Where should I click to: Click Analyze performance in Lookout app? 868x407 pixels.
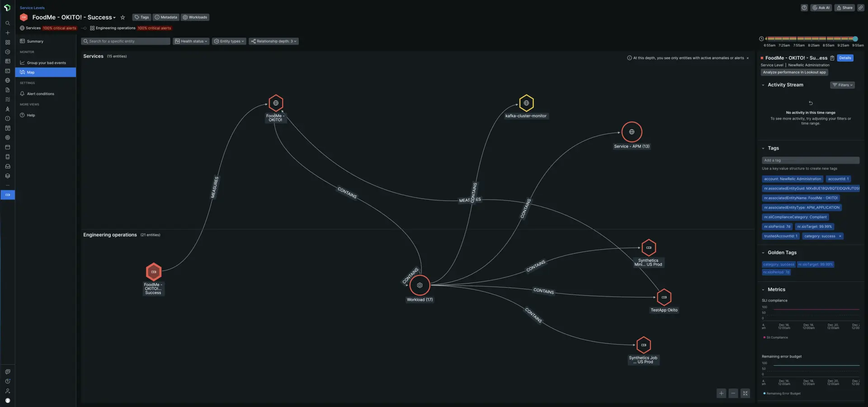(x=794, y=72)
